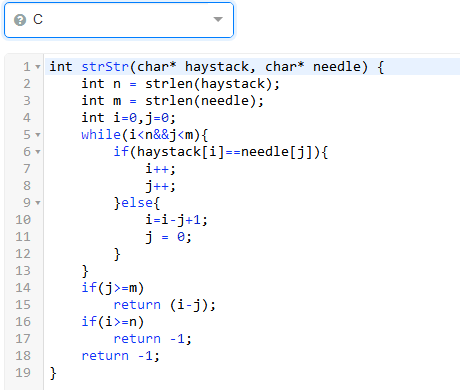Click the closing brace on line 12
Image resolution: width=460 pixels, height=390 pixels.
click(x=117, y=254)
